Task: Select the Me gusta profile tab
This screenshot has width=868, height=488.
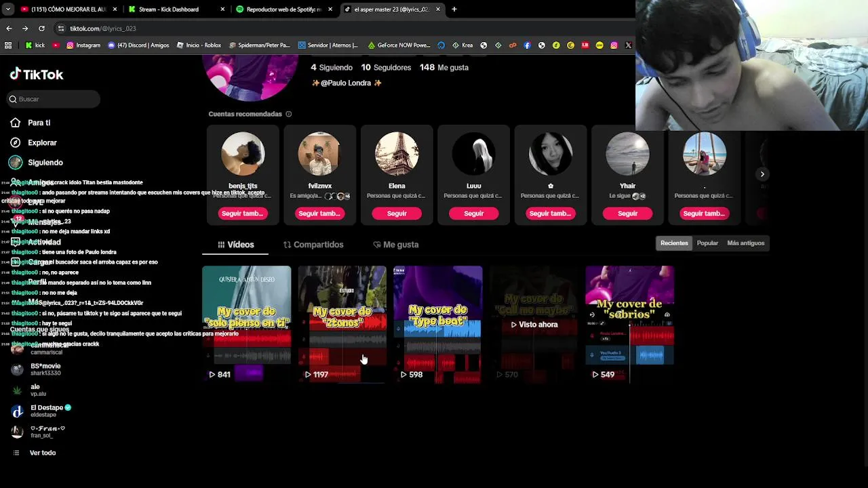Action: [396, 245]
